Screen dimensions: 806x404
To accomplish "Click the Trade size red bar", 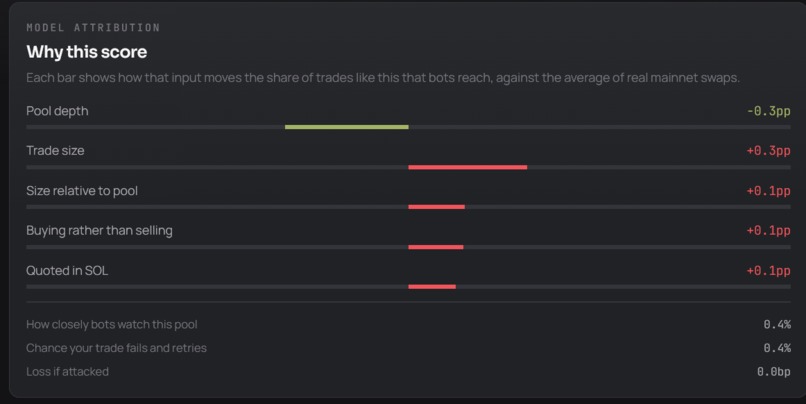I will coord(468,167).
